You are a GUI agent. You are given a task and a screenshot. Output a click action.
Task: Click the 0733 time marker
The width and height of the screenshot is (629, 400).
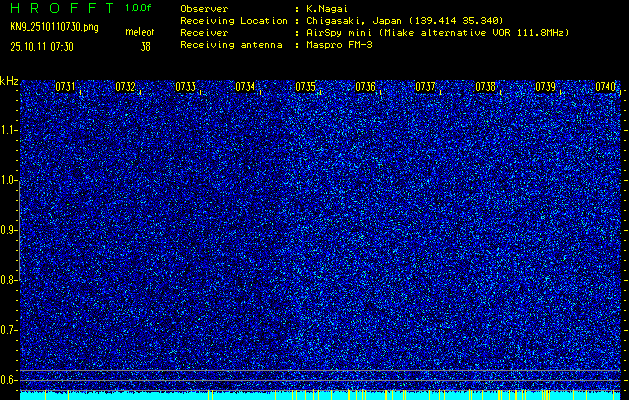coord(185,87)
